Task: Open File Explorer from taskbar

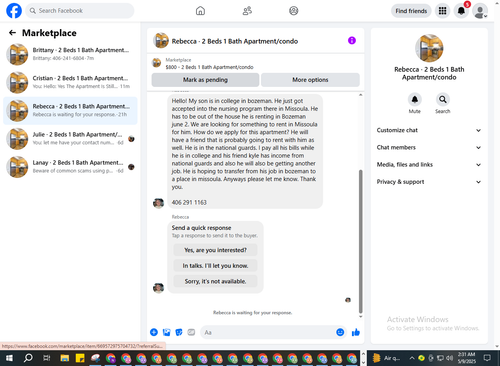Action: click(65, 358)
